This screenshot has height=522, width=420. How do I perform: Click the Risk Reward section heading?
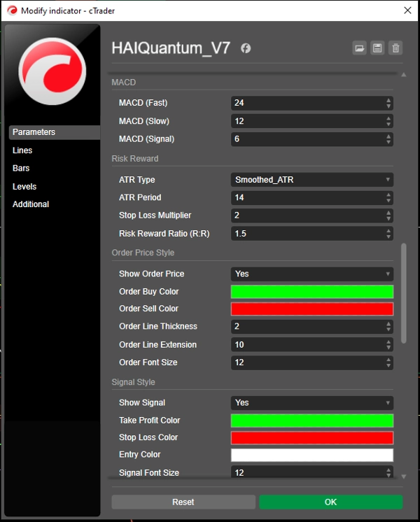click(135, 158)
